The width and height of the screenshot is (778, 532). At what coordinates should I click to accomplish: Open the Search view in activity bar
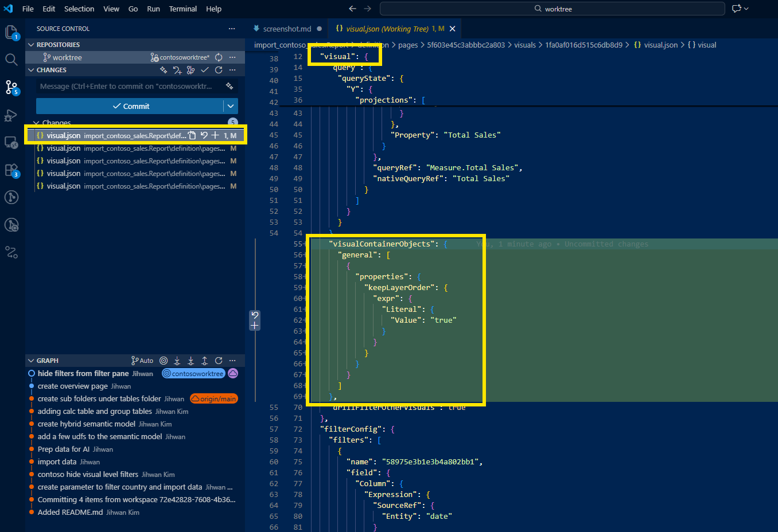(x=11, y=59)
